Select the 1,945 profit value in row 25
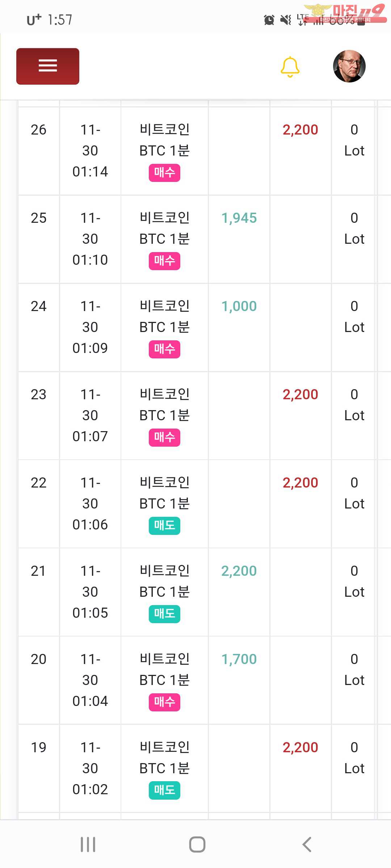Viewport: 391px width, 868px height. (x=239, y=218)
